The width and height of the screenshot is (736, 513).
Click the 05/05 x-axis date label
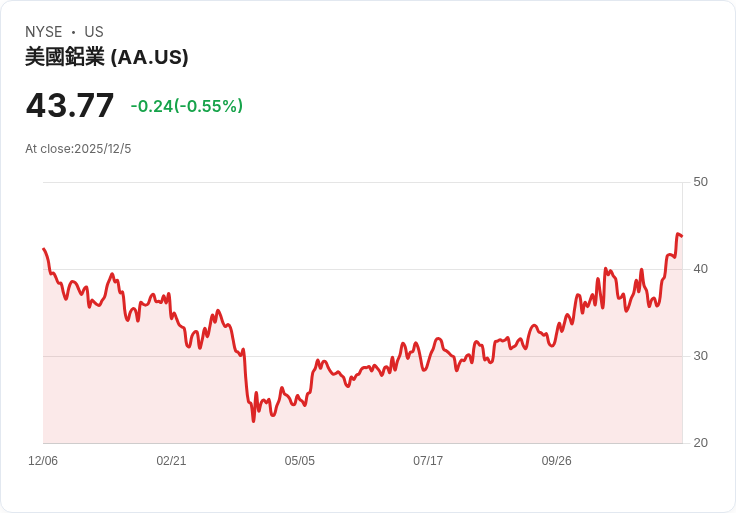point(299,461)
